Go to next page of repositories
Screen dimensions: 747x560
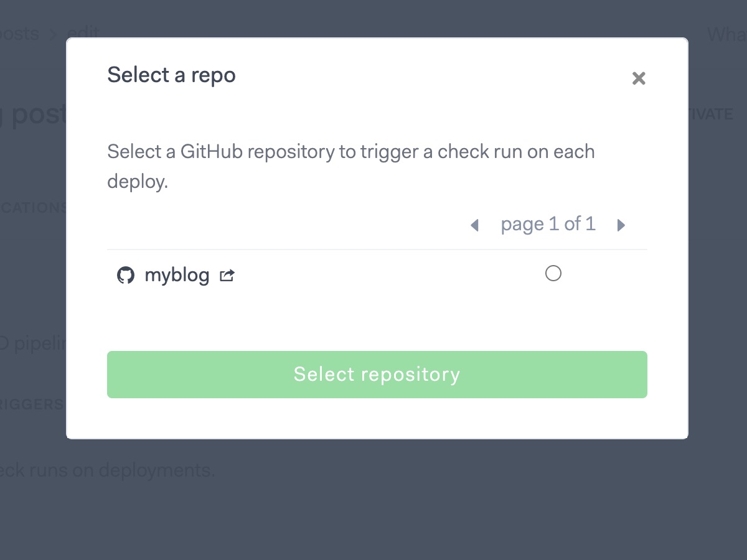pos(621,225)
